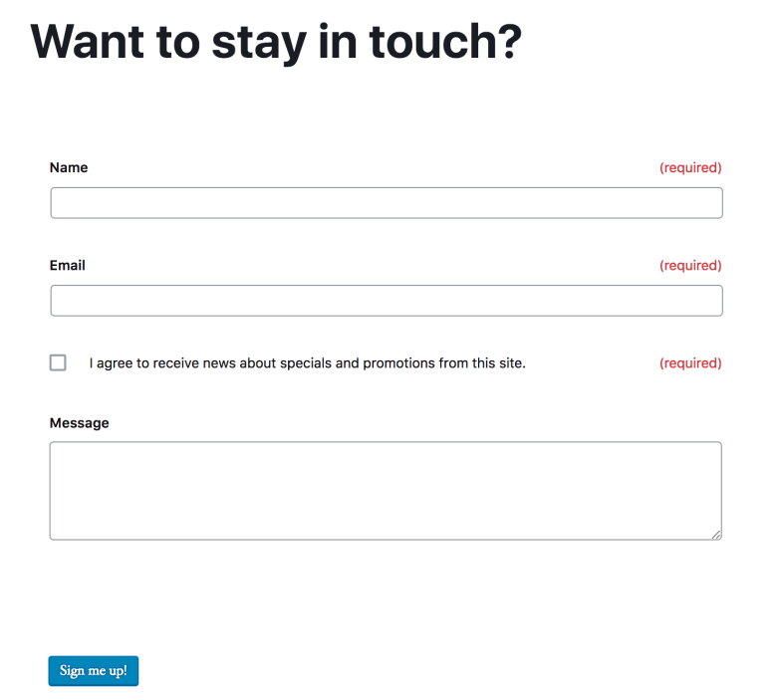Click the required marker beside the checkbox
Screen dimensions: 784x700
click(x=690, y=362)
